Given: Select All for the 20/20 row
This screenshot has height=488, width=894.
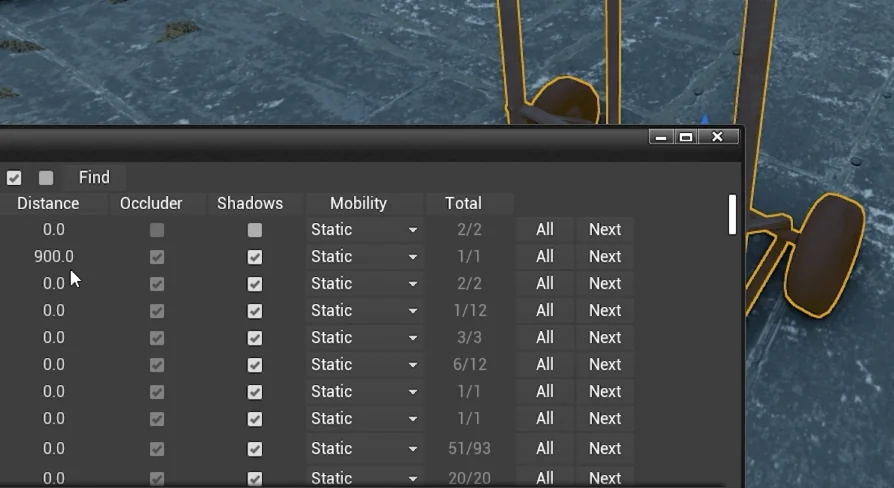Looking at the screenshot, I should [544, 478].
